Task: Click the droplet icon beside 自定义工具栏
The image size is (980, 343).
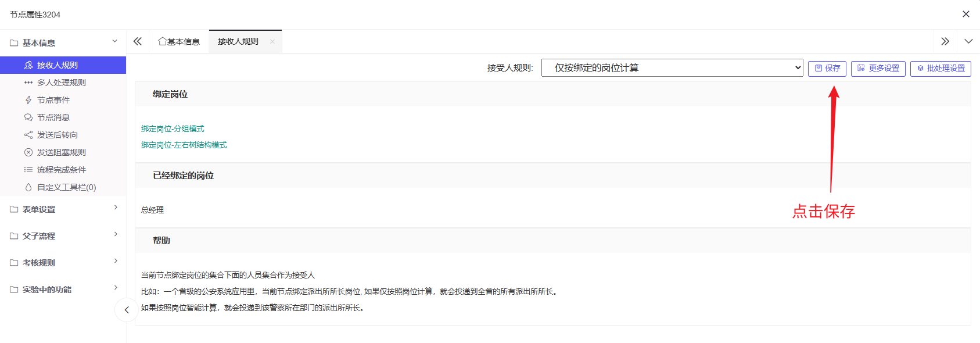Action: (x=28, y=187)
